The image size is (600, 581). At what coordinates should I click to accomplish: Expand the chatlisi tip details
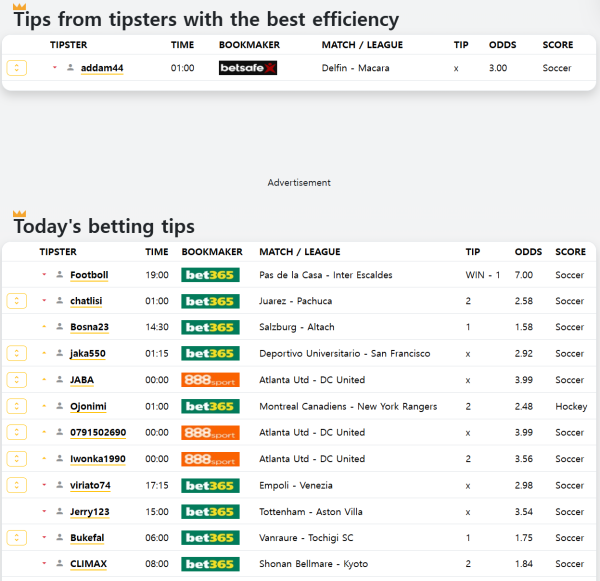click(16, 301)
